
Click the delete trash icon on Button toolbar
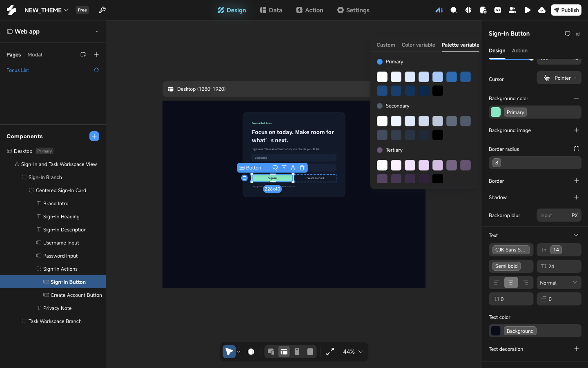(x=302, y=168)
